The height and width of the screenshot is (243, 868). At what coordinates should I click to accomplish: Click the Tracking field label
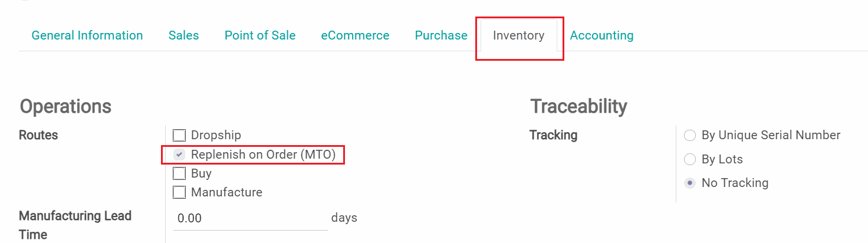point(553,135)
